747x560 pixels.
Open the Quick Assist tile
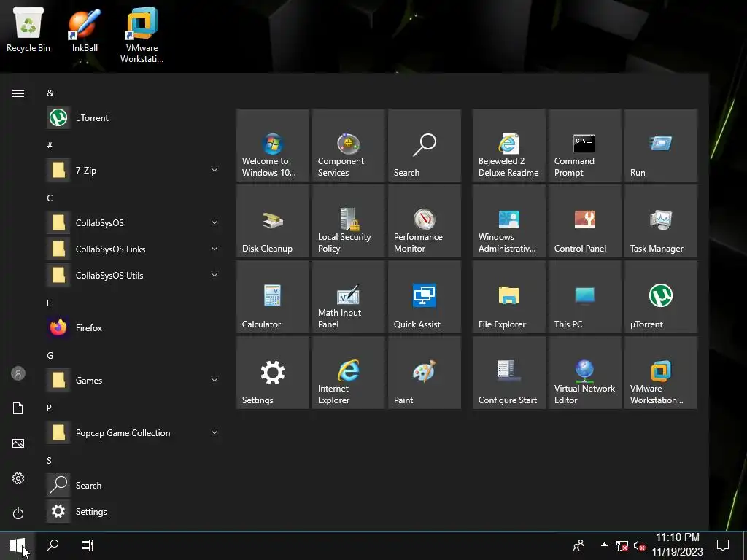[x=425, y=297]
